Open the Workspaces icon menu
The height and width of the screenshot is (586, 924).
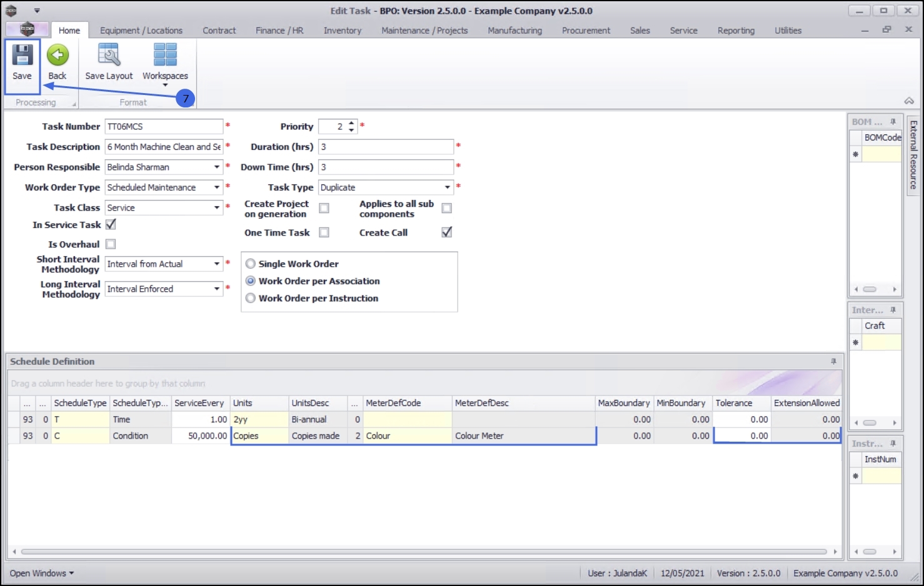[x=165, y=56]
